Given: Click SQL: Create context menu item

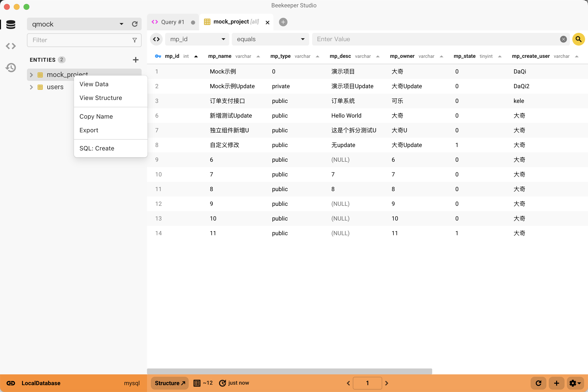Looking at the screenshot, I should click(x=97, y=148).
